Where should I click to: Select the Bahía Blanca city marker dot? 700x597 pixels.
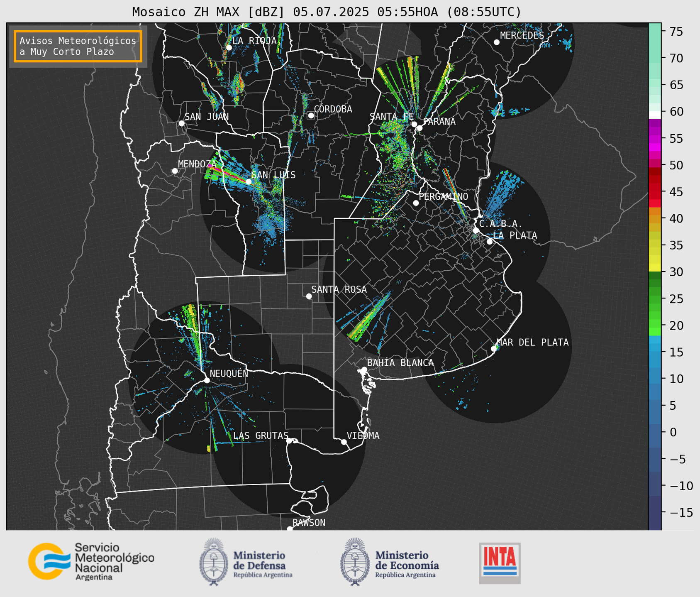coord(364,369)
